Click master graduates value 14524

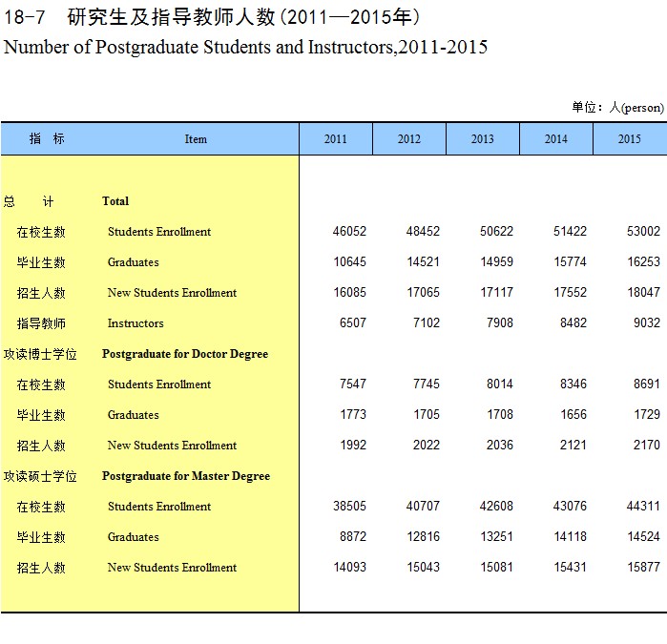pos(643,536)
